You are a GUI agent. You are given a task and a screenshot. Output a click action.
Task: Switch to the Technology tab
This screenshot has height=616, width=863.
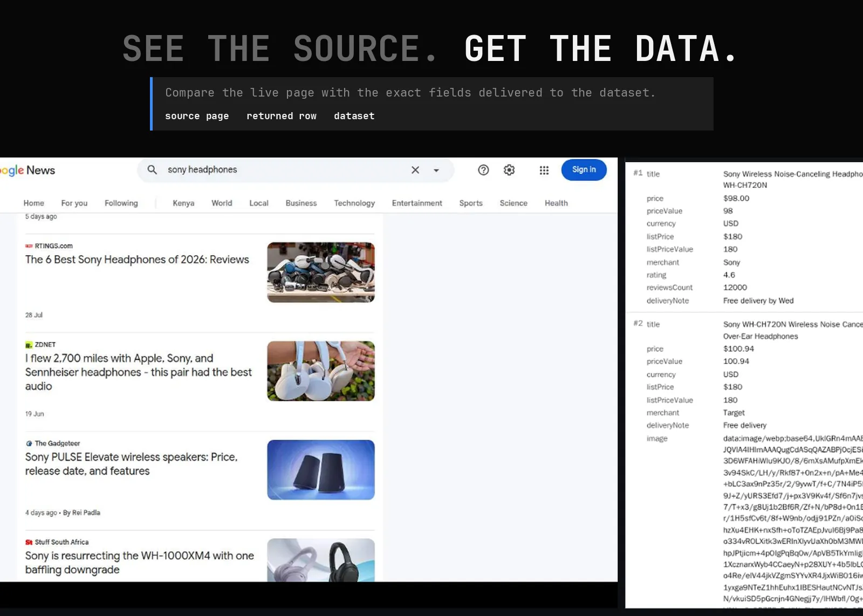pyautogui.click(x=354, y=203)
